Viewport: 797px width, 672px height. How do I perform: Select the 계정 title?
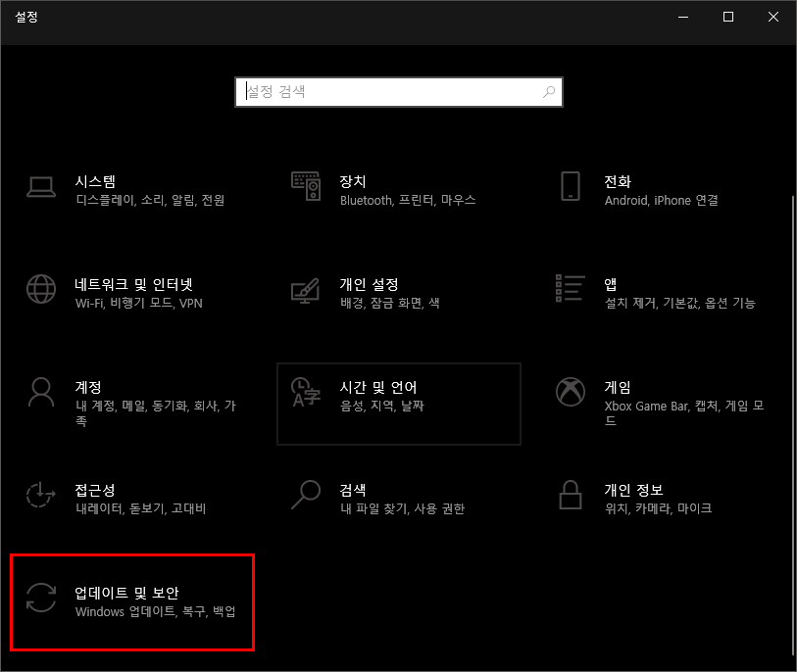[88, 387]
